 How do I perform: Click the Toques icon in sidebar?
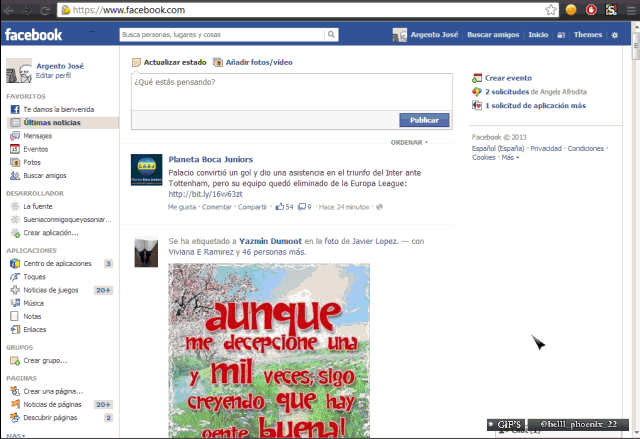pyautogui.click(x=15, y=277)
